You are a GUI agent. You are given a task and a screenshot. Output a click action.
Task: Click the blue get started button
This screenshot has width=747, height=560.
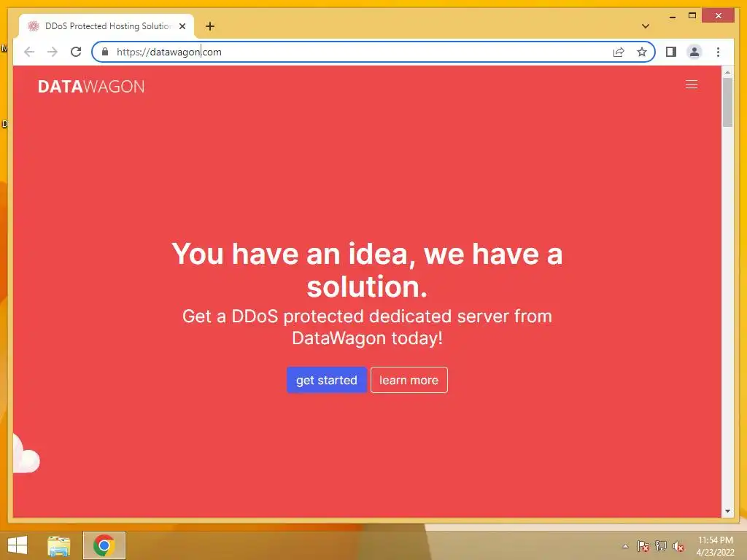click(326, 380)
